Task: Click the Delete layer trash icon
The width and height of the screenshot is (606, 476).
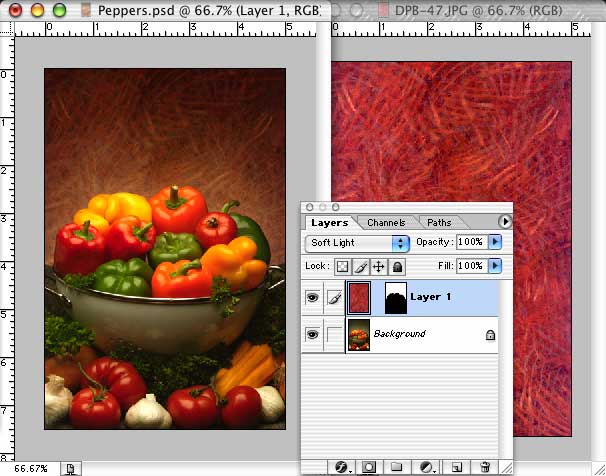Action: tap(485, 468)
